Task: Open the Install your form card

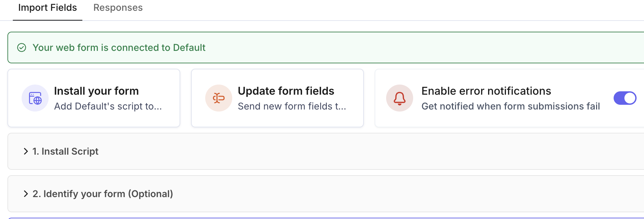Action: pos(94,98)
